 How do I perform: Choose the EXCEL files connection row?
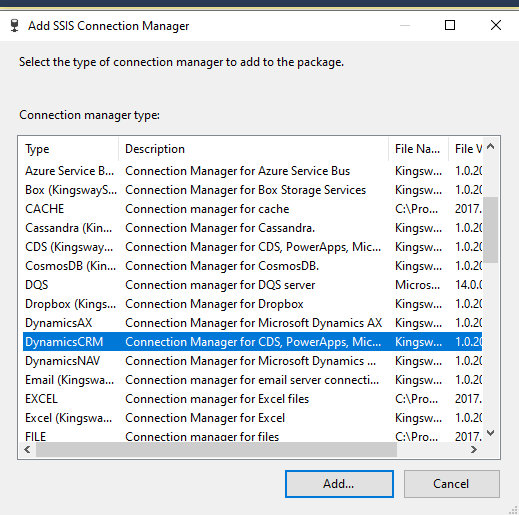pyautogui.click(x=252, y=399)
